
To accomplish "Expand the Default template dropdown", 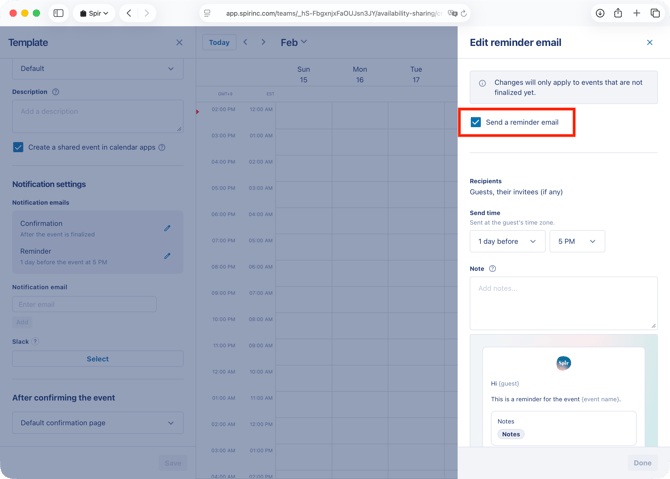I will tap(97, 69).
